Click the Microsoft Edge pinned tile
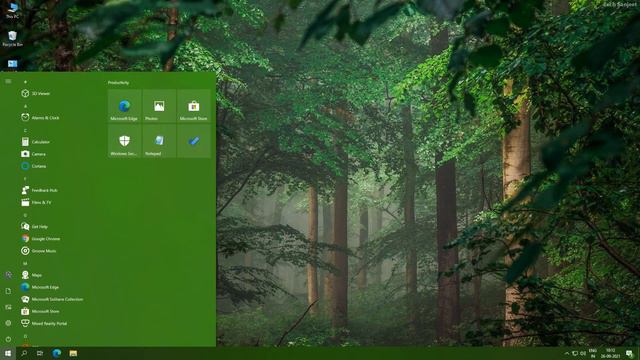The height and width of the screenshot is (360, 640). [124, 106]
